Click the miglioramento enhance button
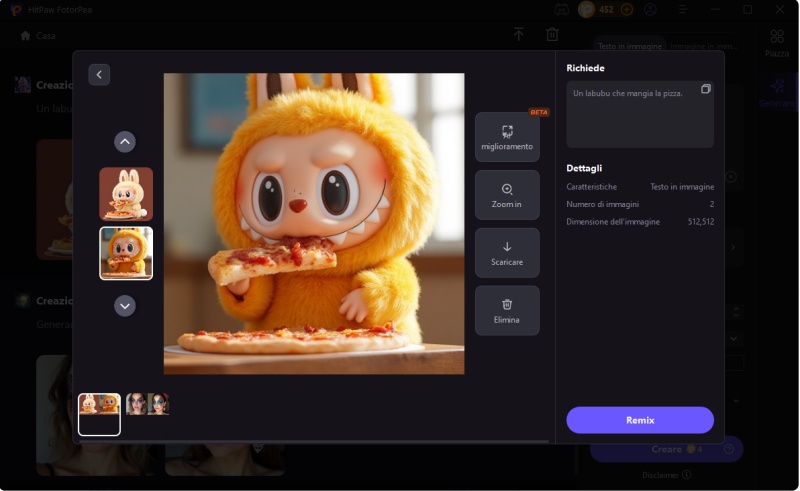800x491 pixels. click(x=507, y=137)
